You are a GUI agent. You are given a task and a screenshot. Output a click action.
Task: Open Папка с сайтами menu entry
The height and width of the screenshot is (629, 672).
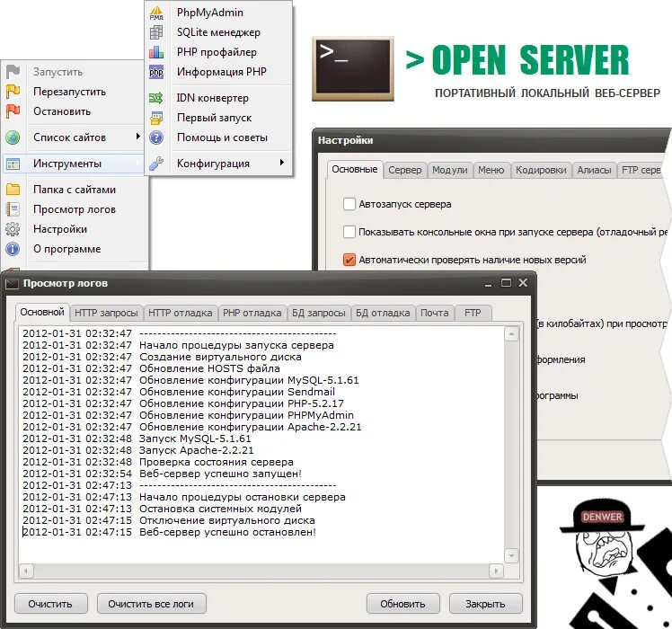pyautogui.click(x=75, y=190)
